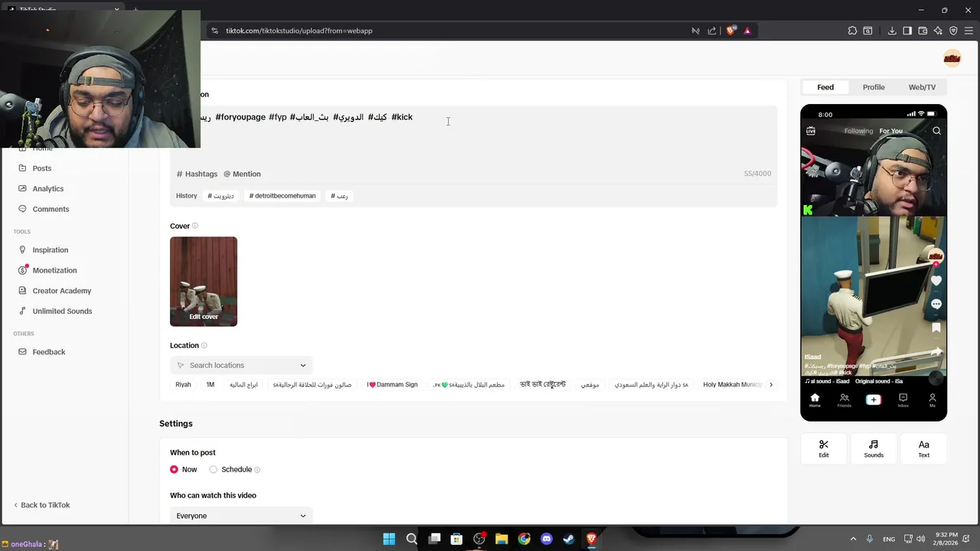Click the Cover info icon
980x551 pixels.
pyautogui.click(x=194, y=226)
